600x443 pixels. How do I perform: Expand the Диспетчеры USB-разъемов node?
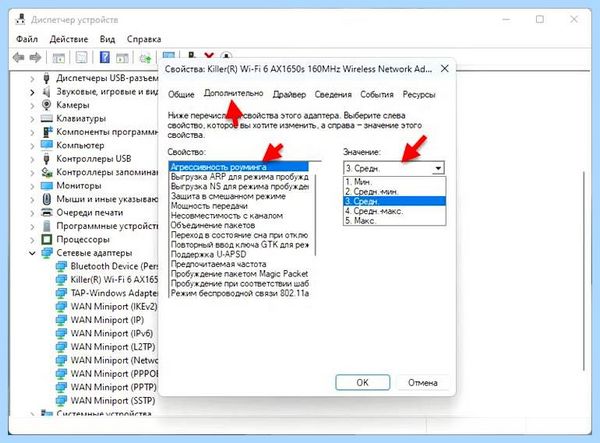click(x=33, y=78)
